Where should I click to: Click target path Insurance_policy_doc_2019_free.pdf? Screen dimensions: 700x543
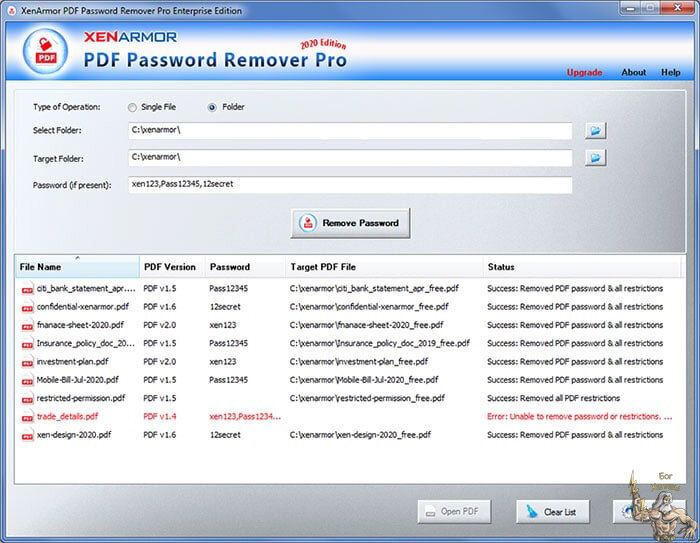[379, 343]
